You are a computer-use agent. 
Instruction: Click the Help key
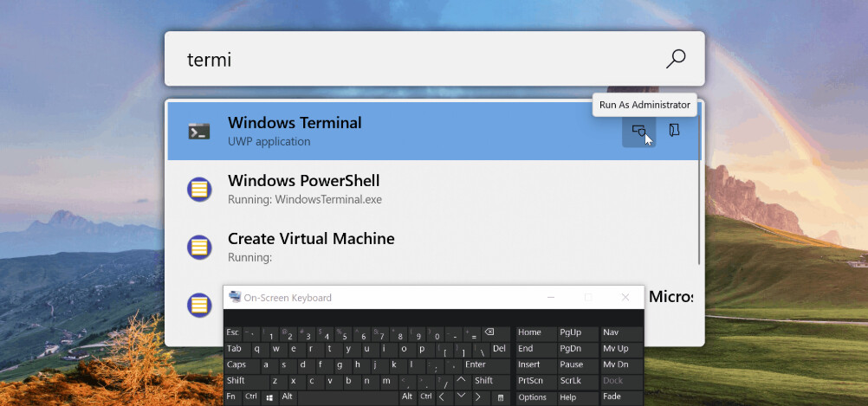coord(578,398)
